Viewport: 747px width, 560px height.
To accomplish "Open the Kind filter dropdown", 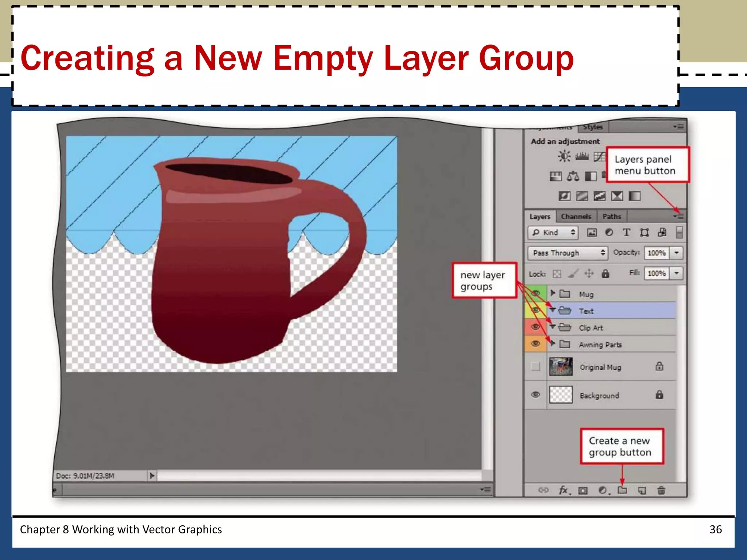I will pos(553,233).
